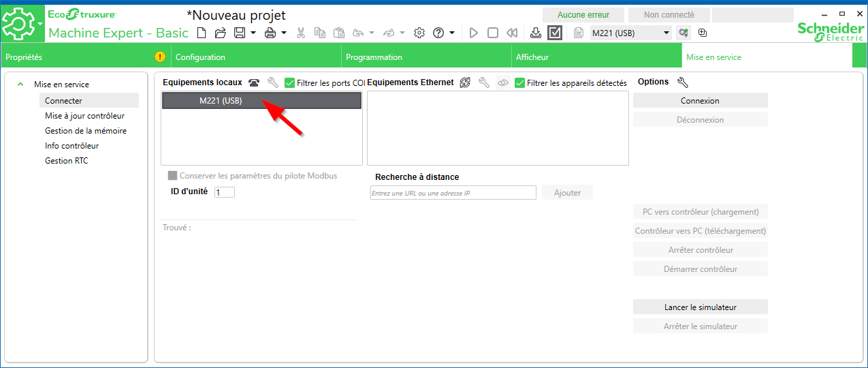868x368 pixels.
Task: Open the M221 (USB) controller dropdown
Action: (631, 33)
